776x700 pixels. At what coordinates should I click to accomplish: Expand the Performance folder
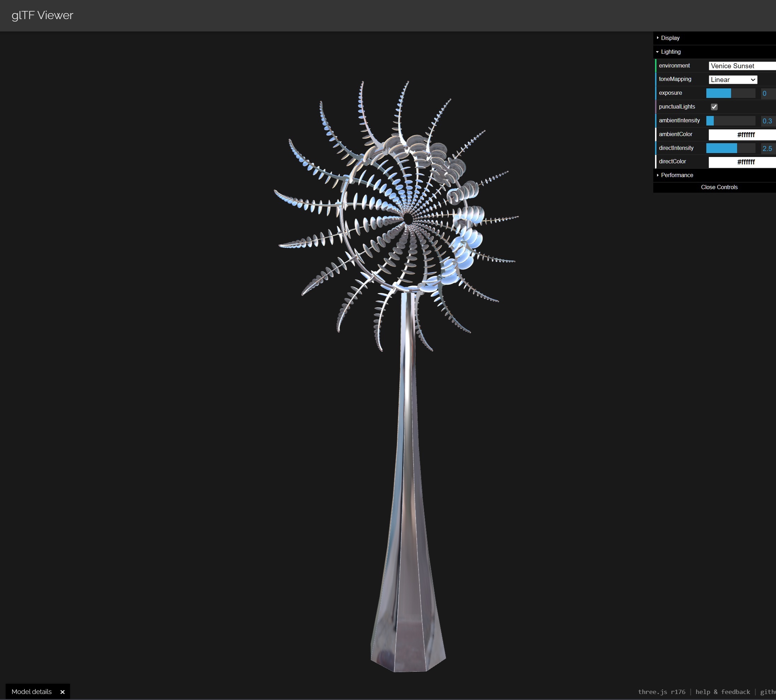pyautogui.click(x=677, y=175)
